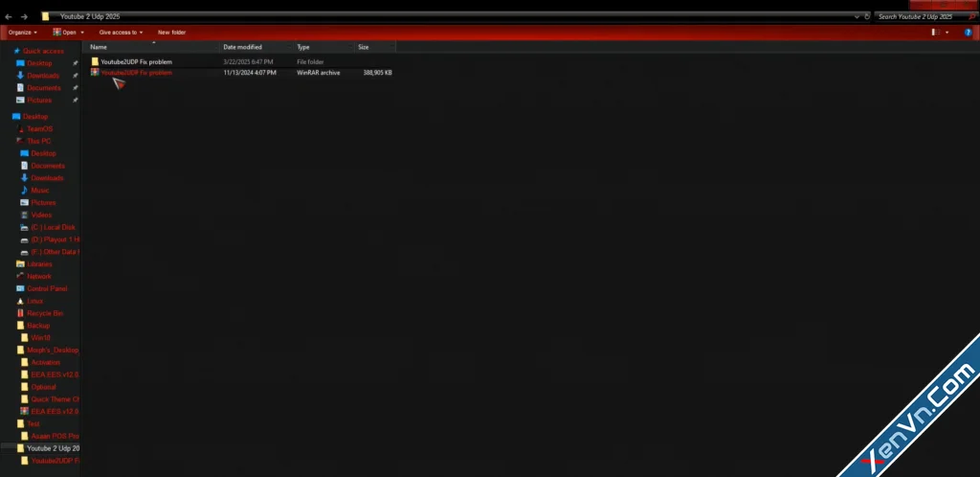
Task: Sort by the Size column header
Action: (x=375, y=47)
